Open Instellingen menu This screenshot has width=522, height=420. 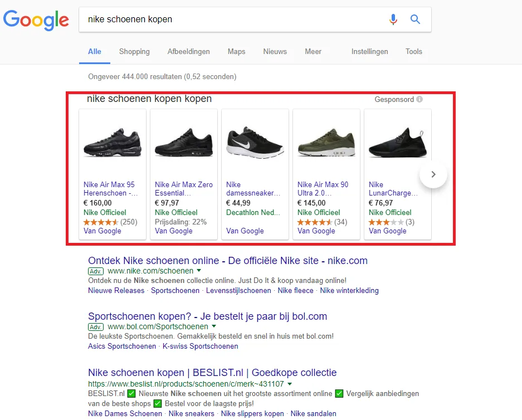click(369, 52)
